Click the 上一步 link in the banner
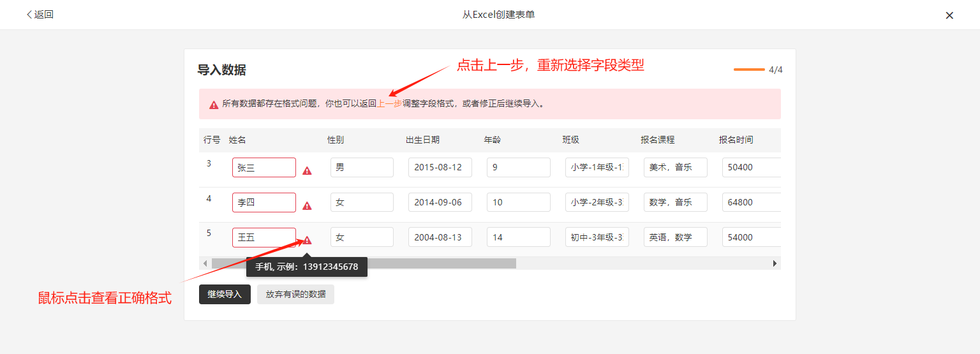Viewport: 980px width, 354px height. [390, 103]
